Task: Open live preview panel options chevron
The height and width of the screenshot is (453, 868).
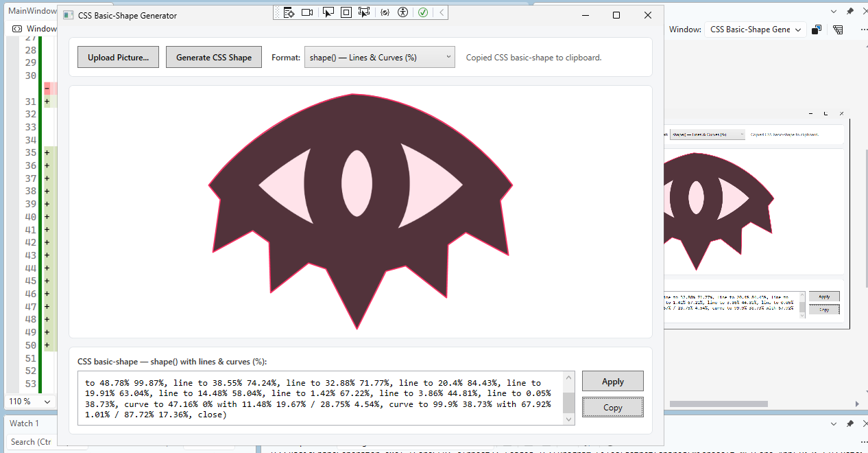Action: click(x=834, y=12)
